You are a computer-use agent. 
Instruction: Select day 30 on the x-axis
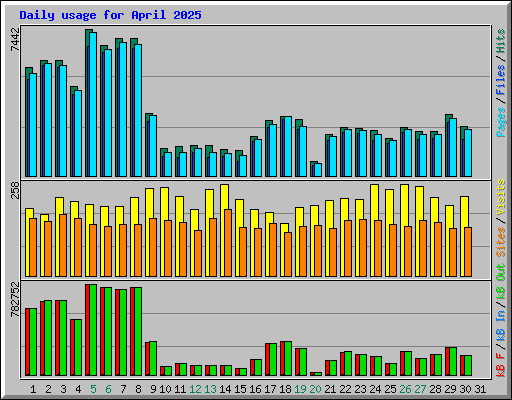[465, 389]
